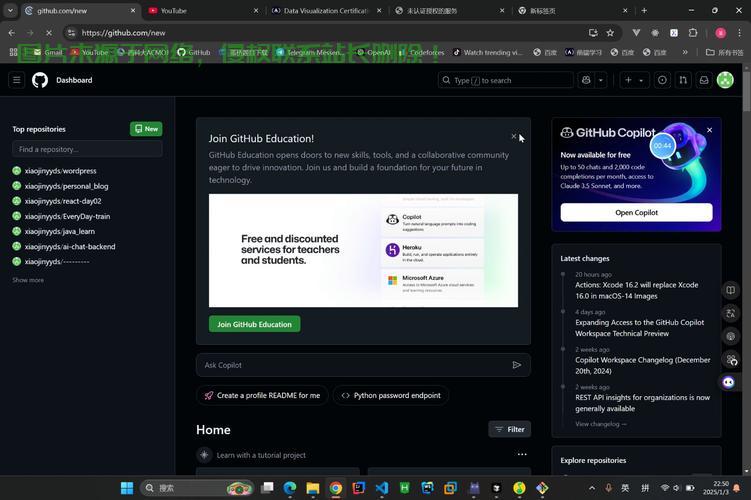Image resolution: width=751 pixels, height=500 pixels.
Task: Open the xiaojinyyds/react-day02 repository
Action: 63,201
